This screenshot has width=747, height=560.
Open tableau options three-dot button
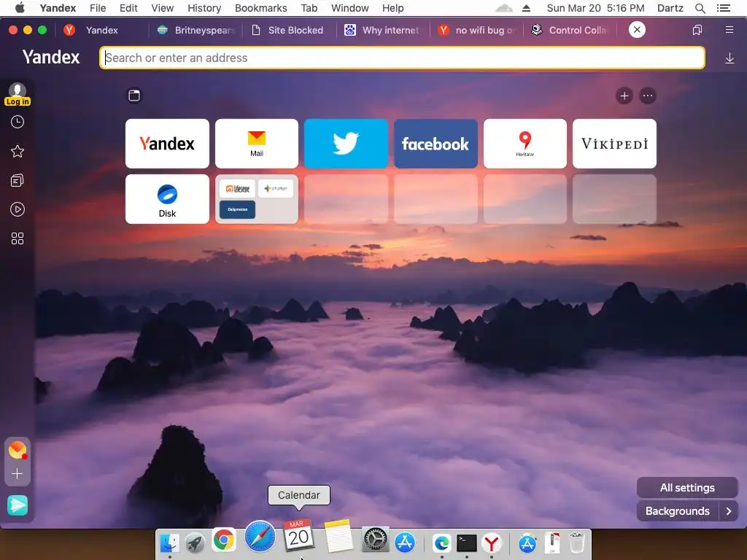click(x=648, y=96)
